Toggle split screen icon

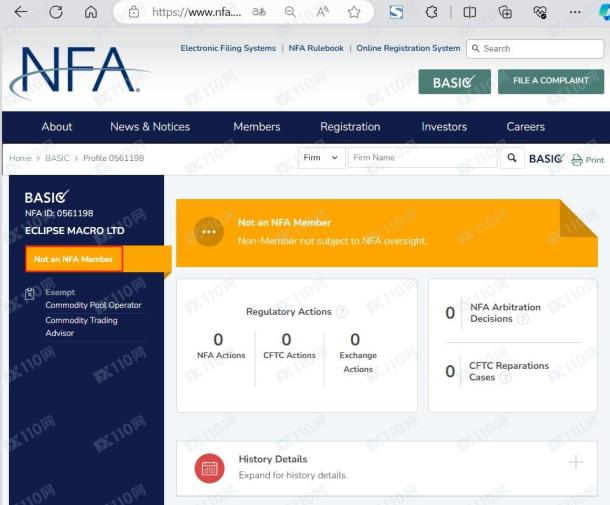click(470, 12)
